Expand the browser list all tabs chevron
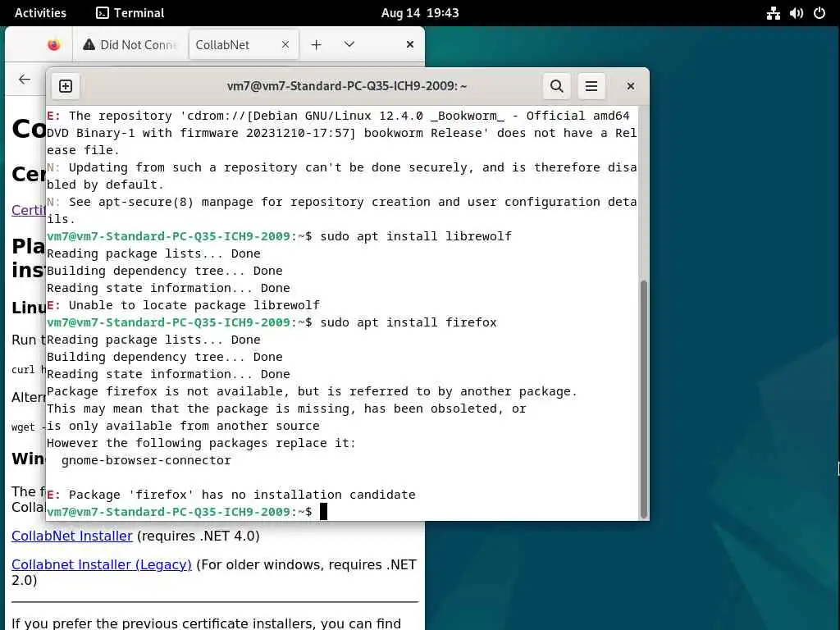This screenshot has width=840, height=630. [349, 44]
